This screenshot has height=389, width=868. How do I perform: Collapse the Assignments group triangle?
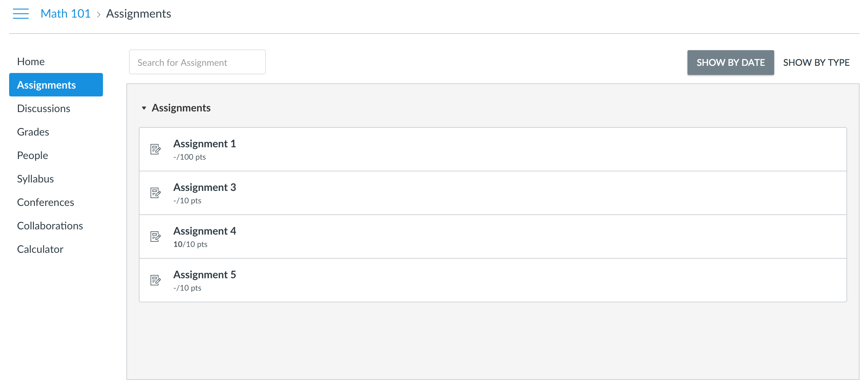(144, 108)
